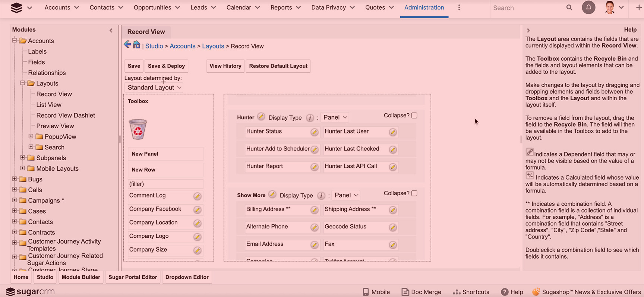Click the Recycle Bin icon in Toolbox
This screenshot has height=297, width=644.
pyautogui.click(x=138, y=129)
